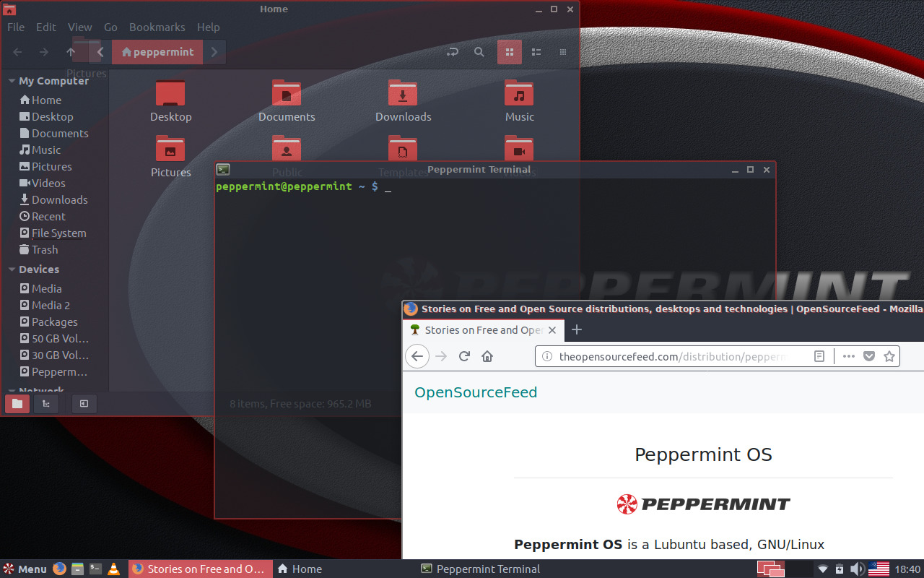Open Firefox home page icon
Image resolution: width=924 pixels, height=578 pixels.
tap(487, 356)
